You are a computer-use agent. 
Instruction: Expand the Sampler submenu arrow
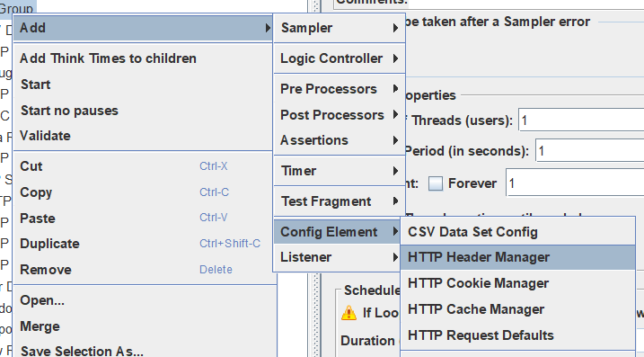point(395,28)
